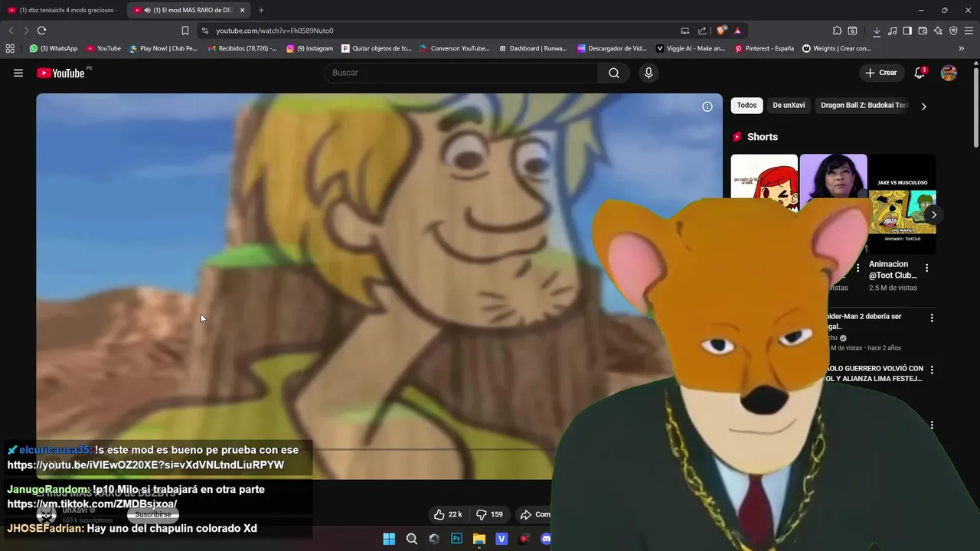This screenshot has height=551, width=980.
Task: Select El mod MAS RARO tab
Action: [x=188, y=10]
